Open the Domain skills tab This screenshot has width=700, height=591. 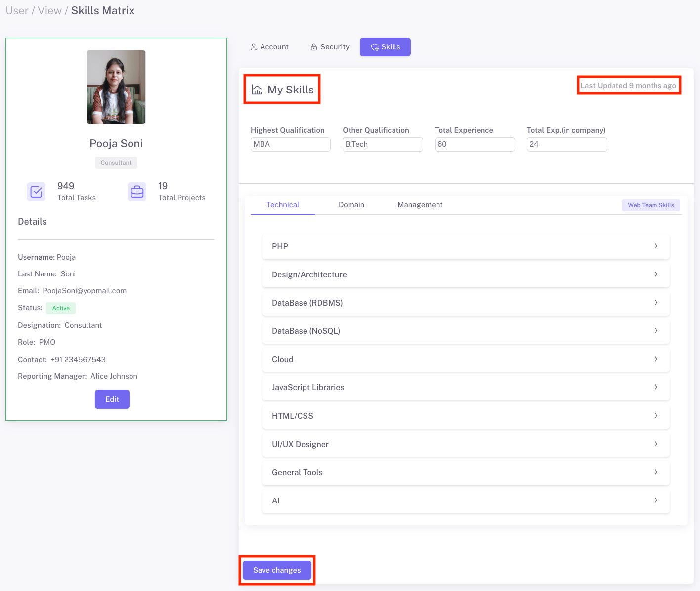coord(351,205)
